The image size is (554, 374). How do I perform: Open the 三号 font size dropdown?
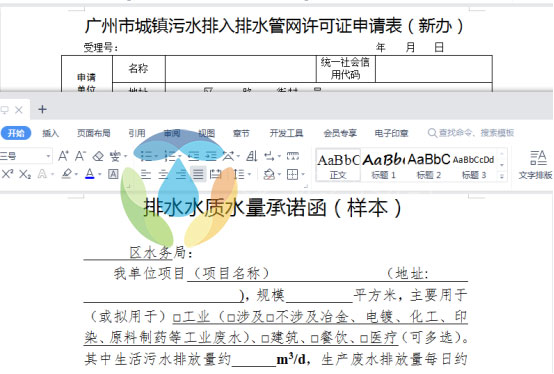click(48, 156)
